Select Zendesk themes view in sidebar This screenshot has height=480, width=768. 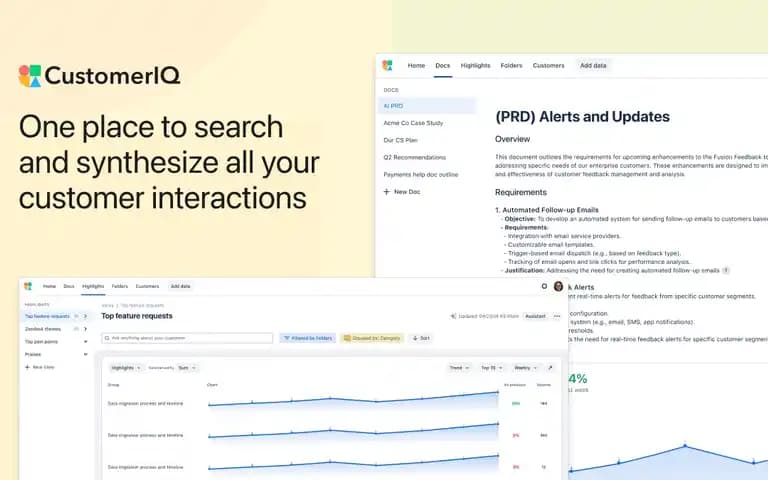click(x=43, y=329)
